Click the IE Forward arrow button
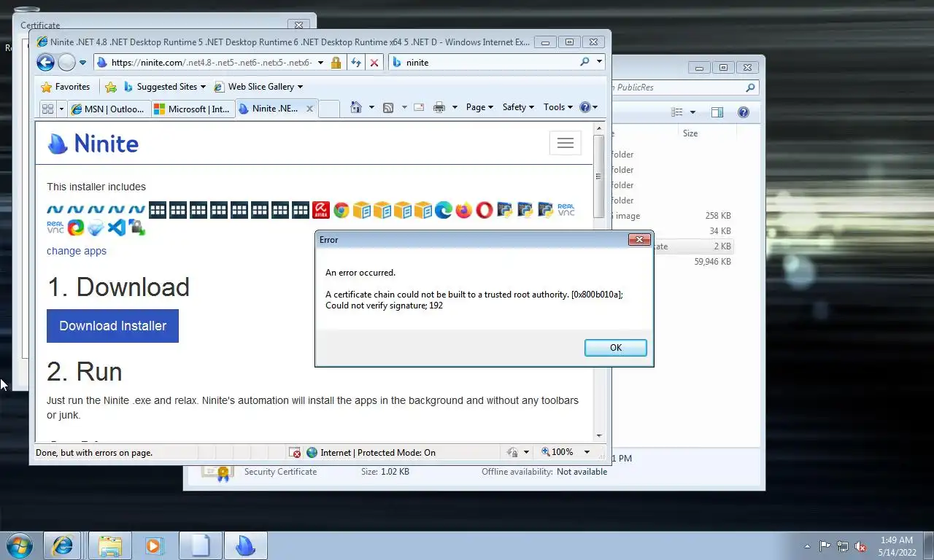Viewport: 934px width, 560px height. 66,63
